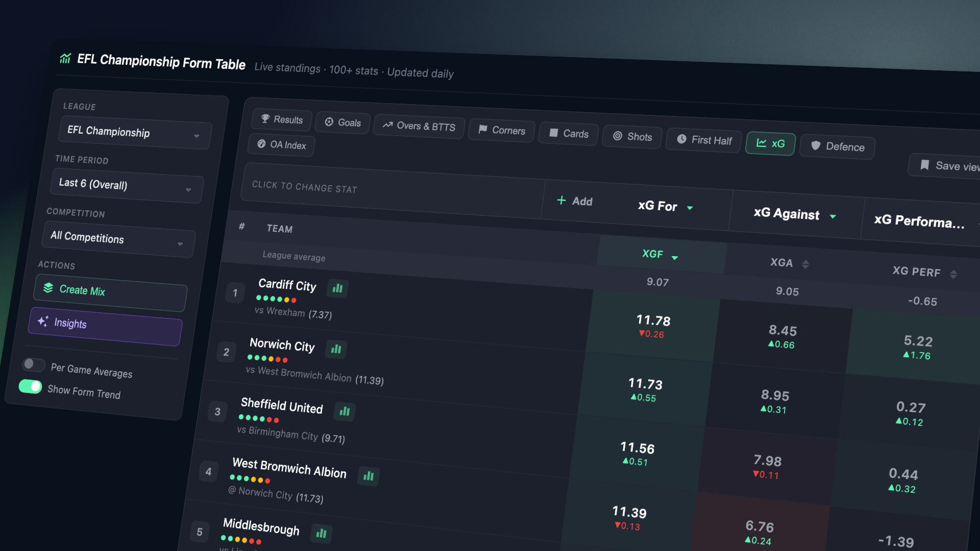This screenshot has width=980, height=551.
Task: Sort by the XG PERF column header
Action: click(924, 272)
